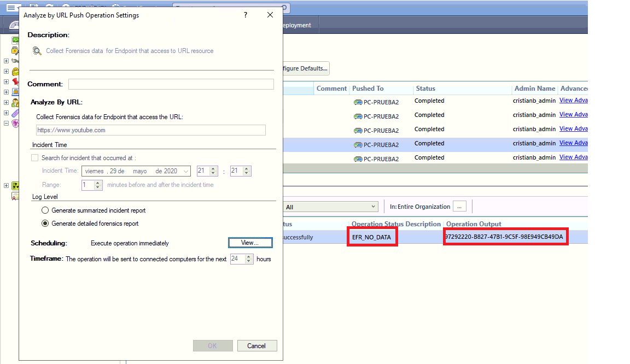The width and height of the screenshot is (630, 364).
Task: Expand the tree node beside the red pushpin
Action: pyautogui.click(x=6, y=81)
